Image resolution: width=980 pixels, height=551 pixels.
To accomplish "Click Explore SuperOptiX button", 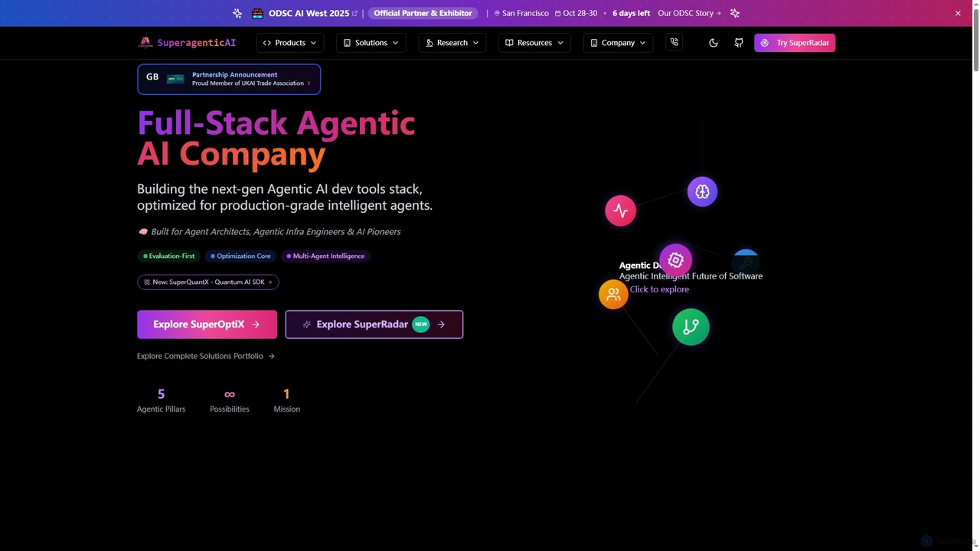I will 207,324.
